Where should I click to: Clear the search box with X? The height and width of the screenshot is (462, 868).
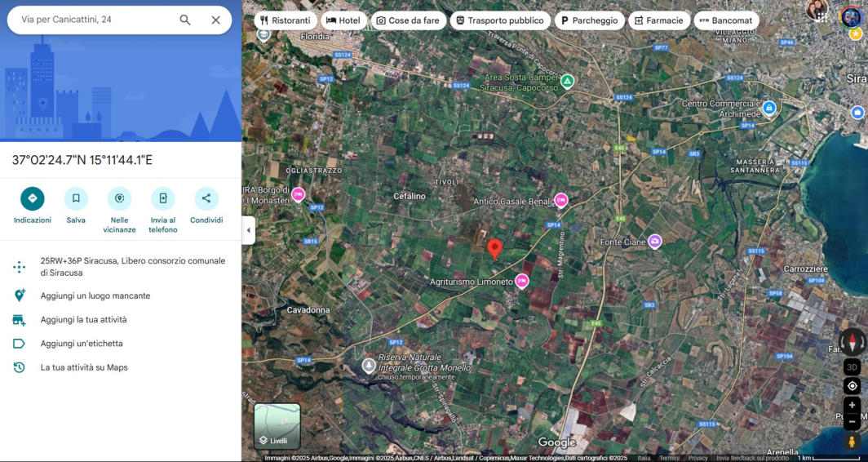tap(216, 20)
